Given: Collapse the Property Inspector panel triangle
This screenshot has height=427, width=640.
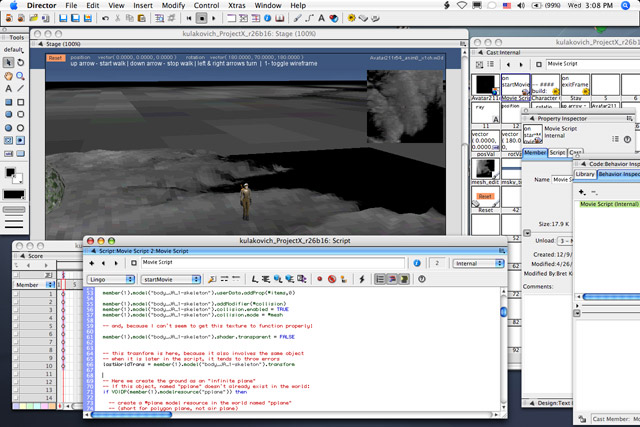Looking at the screenshot, I should (x=532, y=118).
